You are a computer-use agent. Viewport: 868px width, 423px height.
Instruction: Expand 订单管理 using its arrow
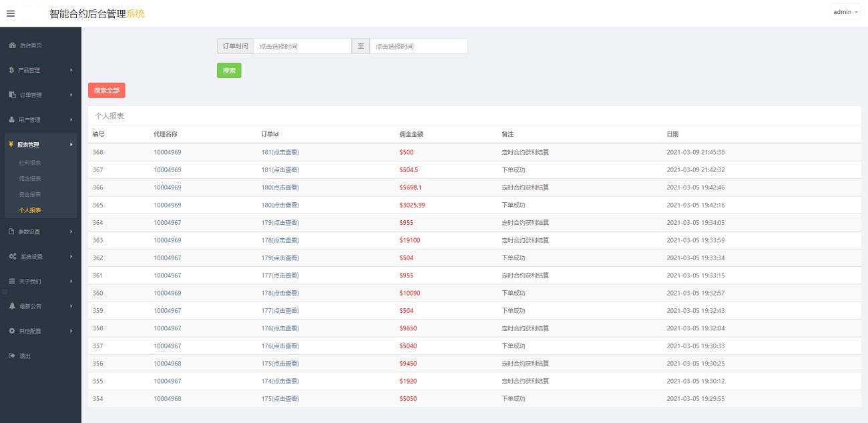[71, 95]
